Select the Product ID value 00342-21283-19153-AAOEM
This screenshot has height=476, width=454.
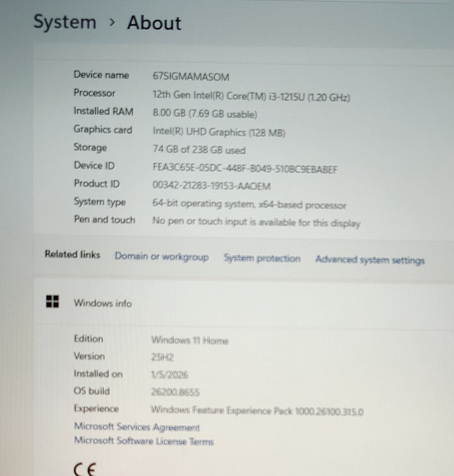(212, 186)
